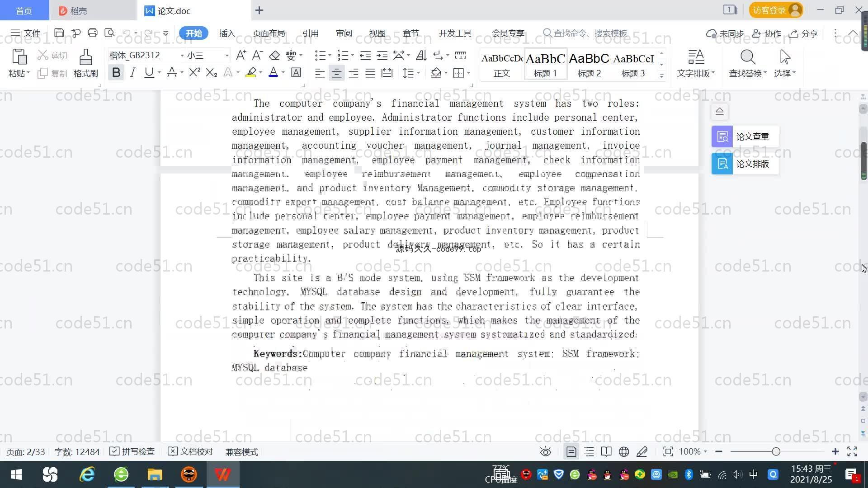
Task: Click the sort icon in paragraph group
Action: pyautogui.click(x=421, y=55)
